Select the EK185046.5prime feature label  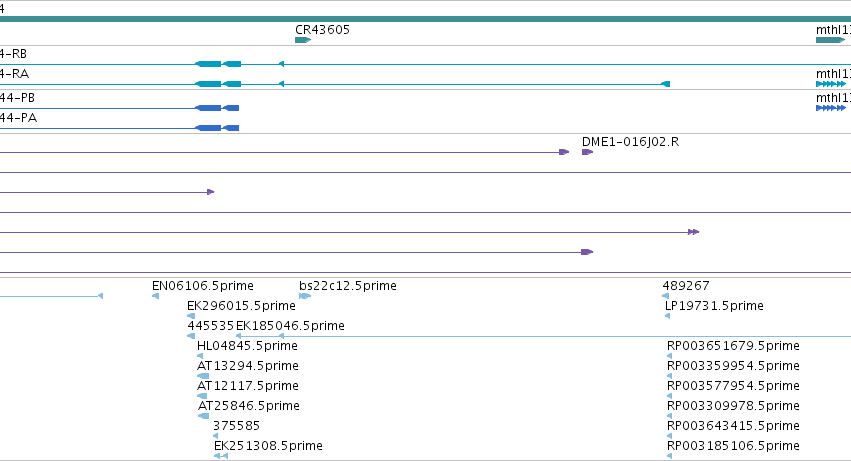[290, 326]
